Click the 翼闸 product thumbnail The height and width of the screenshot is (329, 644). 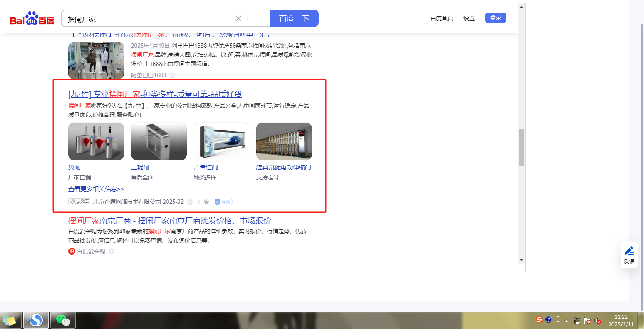(x=96, y=141)
